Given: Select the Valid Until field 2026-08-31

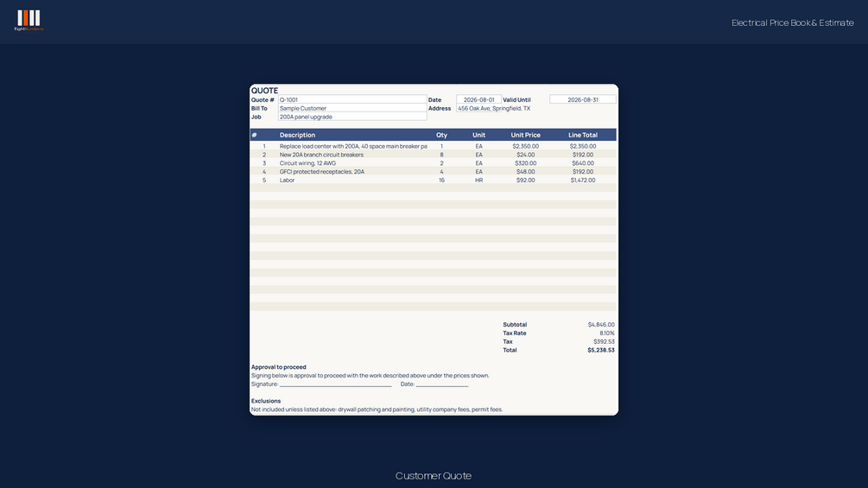Looking at the screenshot, I should [x=582, y=99].
